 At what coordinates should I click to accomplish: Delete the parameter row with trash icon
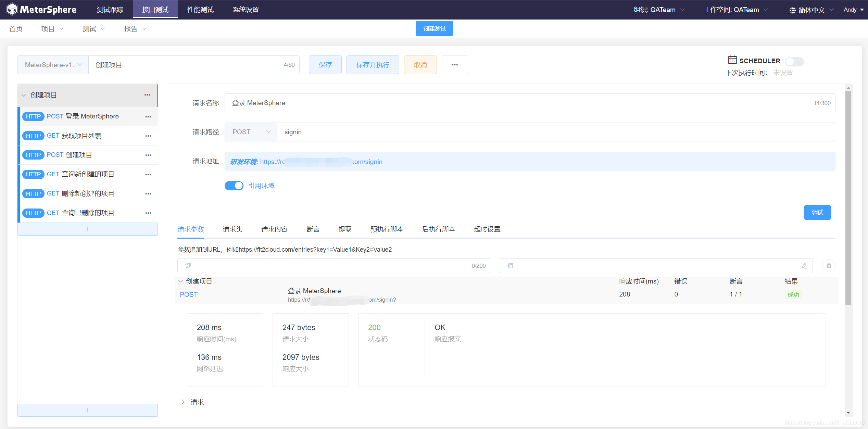click(x=829, y=266)
